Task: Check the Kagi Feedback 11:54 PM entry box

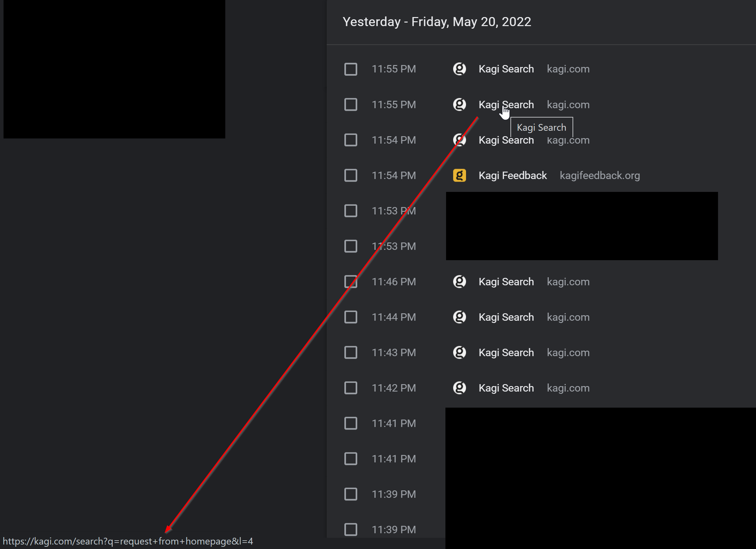Action: (x=351, y=175)
